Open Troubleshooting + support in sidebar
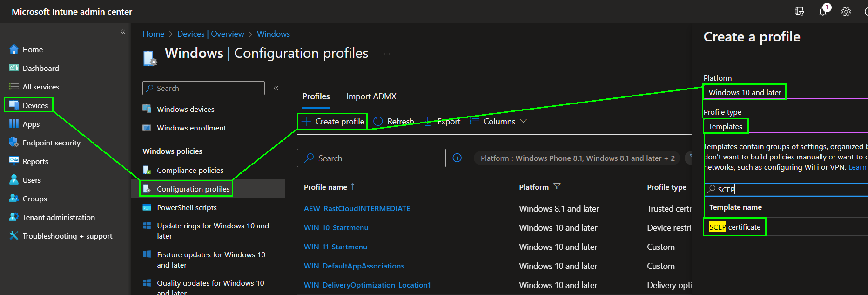 pyautogui.click(x=67, y=236)
